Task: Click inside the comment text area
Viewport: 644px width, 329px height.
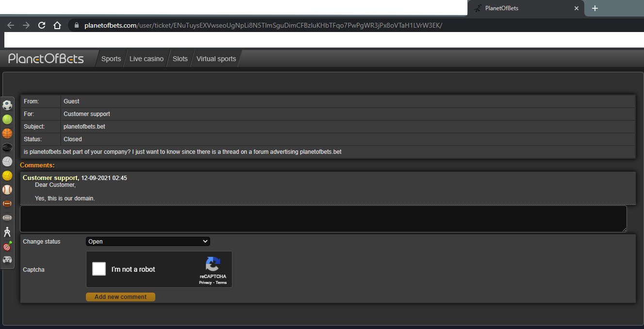Action: [x=323, y=218]
